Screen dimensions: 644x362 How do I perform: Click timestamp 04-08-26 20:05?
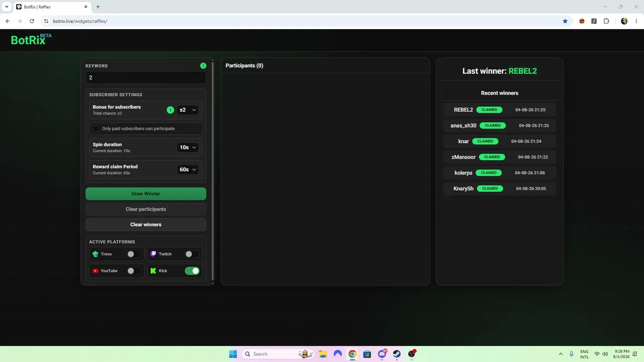(x=531, y=189)
